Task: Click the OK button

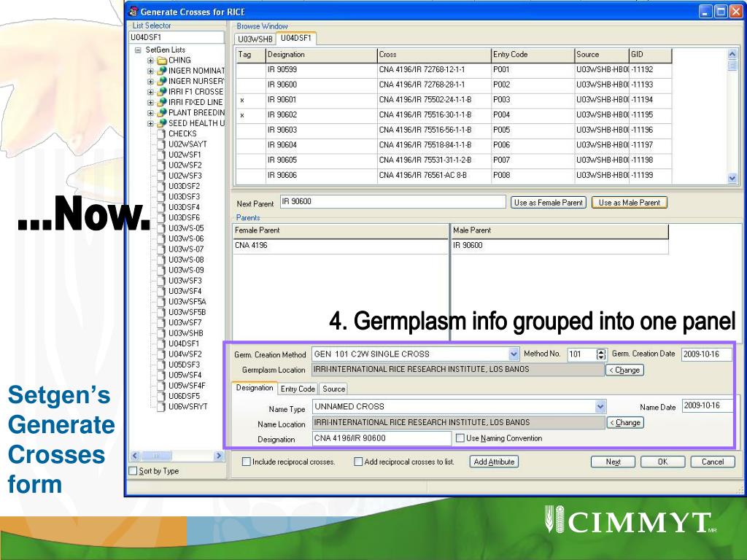Action: click(x=662, y=462)
